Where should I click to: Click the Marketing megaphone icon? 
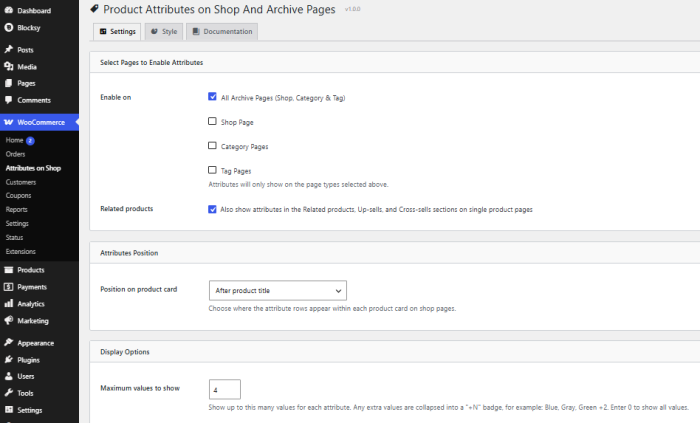click(x=8, y=320)
